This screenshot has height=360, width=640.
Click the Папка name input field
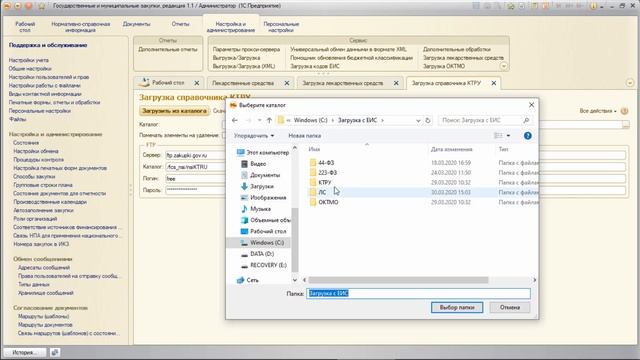point(418,293)
